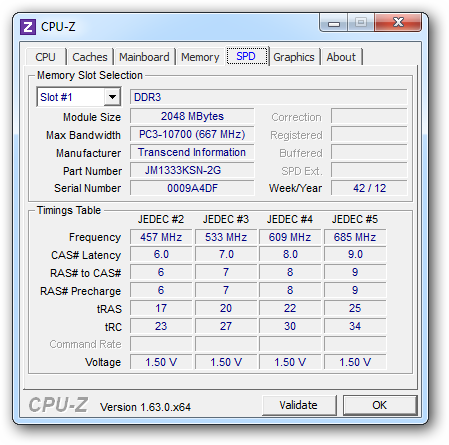Viewport: 449px width, 445px height.
Task: Select the SPD tab
Action: (x=247, y=56)
